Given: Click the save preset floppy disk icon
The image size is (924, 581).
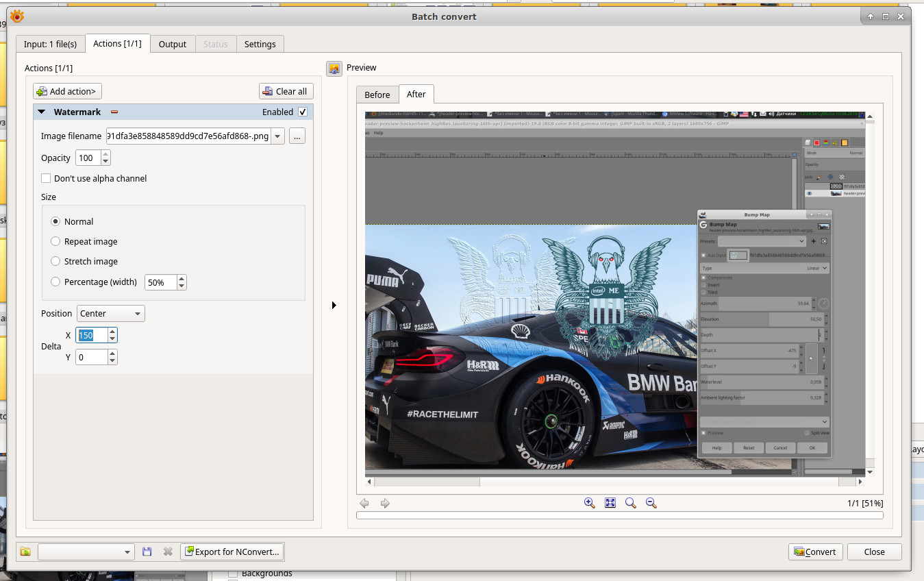Looking at the screenshot, I should pyautogui.click(x=147, y=552).
